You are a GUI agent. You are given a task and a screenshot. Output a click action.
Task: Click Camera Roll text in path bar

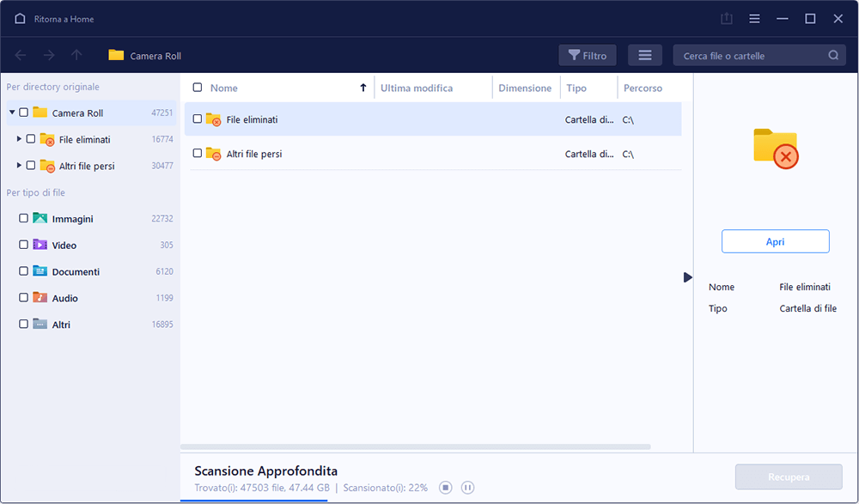(155, 56)
